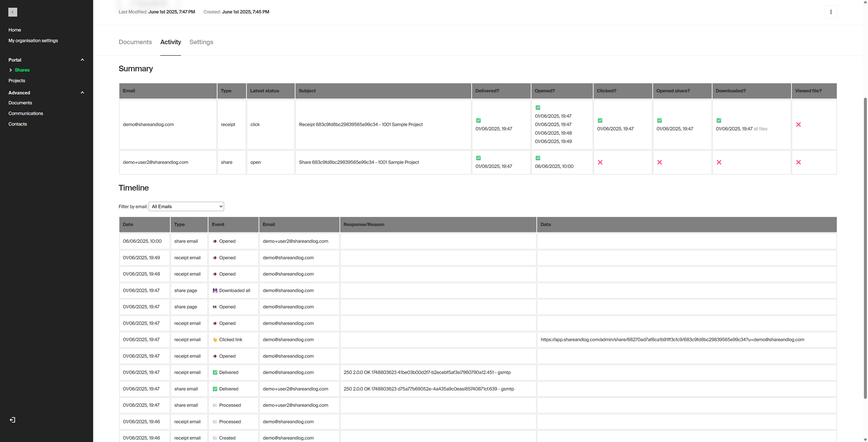Click the green check beside Delivered for demo@shareandlog.com
868x442 pixels.
215,372
